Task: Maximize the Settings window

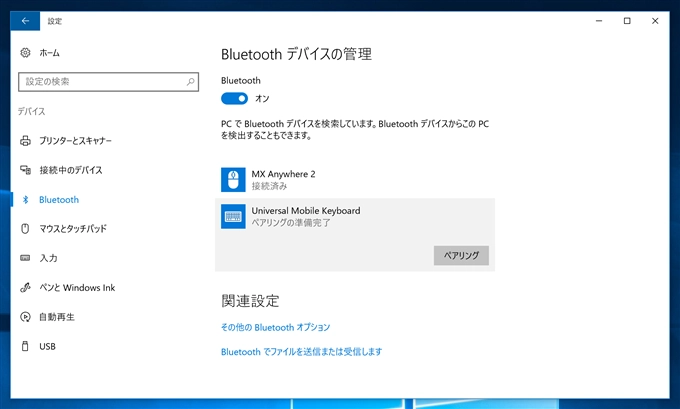Action: pyautogui.click(x=627, y=21)
